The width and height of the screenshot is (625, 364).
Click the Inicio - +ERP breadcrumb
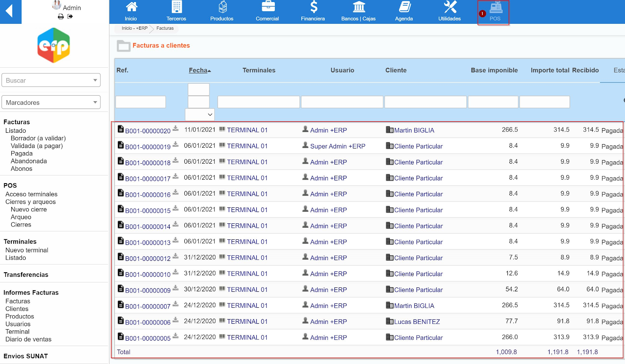pyautogui.click(x=134, y=28)
